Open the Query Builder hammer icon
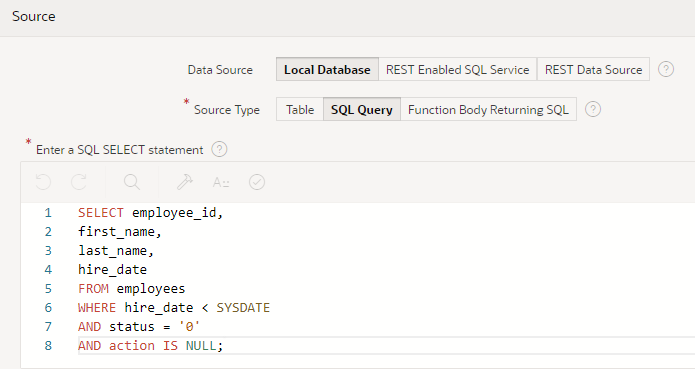This screenshot has width=695, height=369. 185,182
